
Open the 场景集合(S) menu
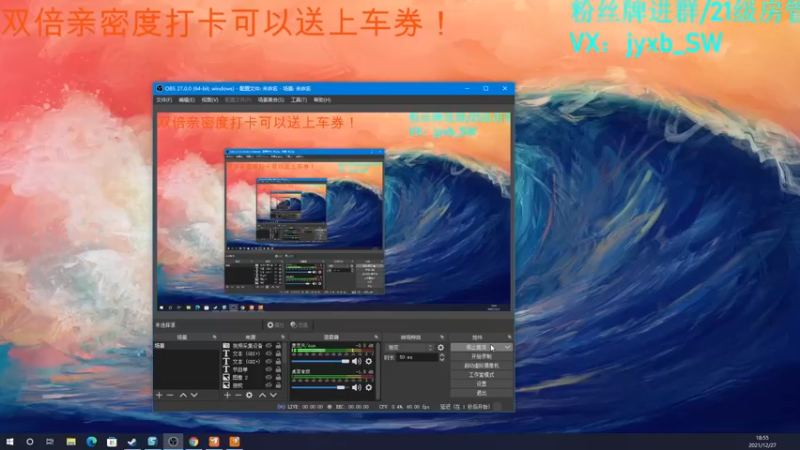click(271, 100)
